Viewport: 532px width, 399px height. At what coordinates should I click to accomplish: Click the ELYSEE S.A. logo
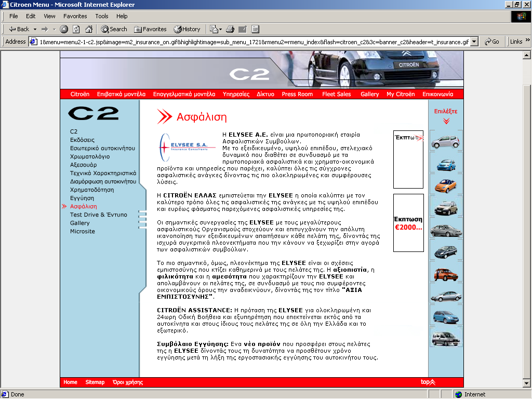coord(187,147)
